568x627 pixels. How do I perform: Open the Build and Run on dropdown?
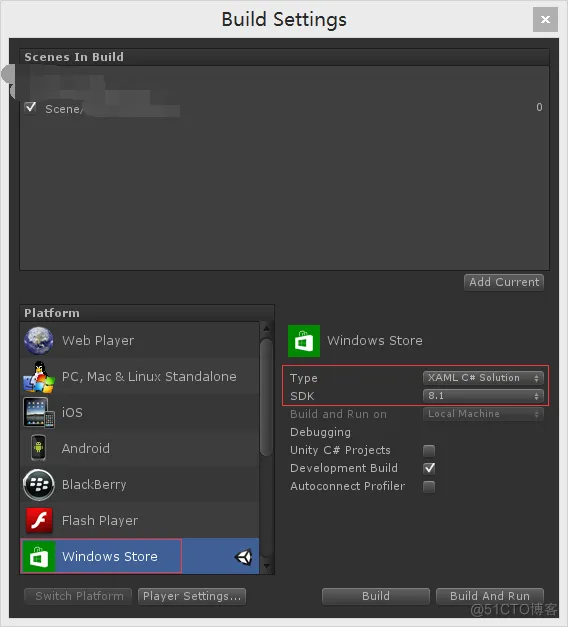click(x=483, y=414)
